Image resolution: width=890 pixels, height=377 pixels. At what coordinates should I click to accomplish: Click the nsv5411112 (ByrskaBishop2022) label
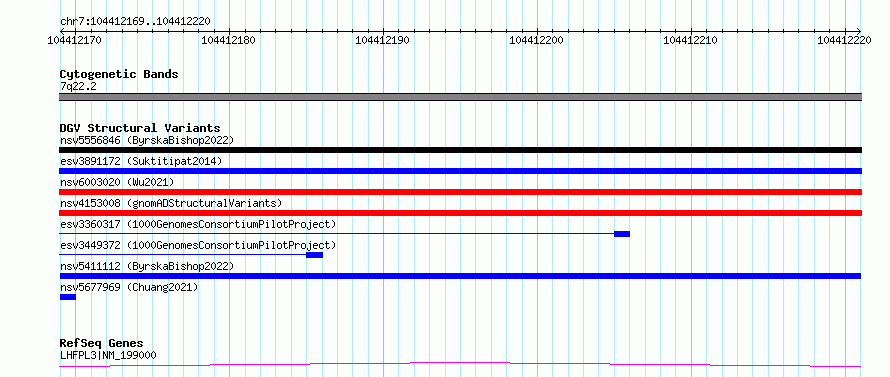pos(147,266)
